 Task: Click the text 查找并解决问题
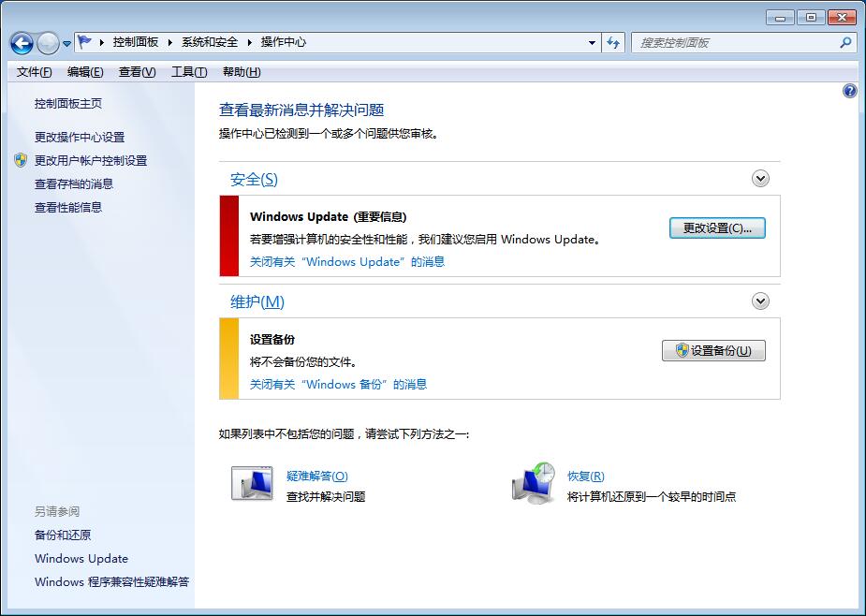point(326,497)
